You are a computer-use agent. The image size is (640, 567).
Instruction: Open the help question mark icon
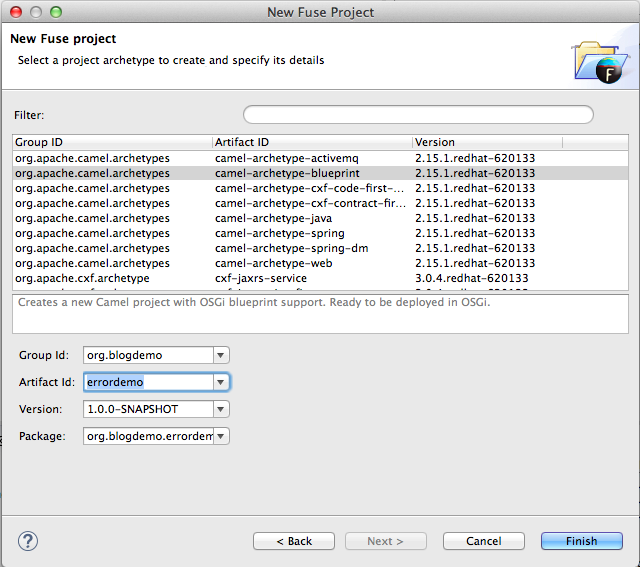28,541
